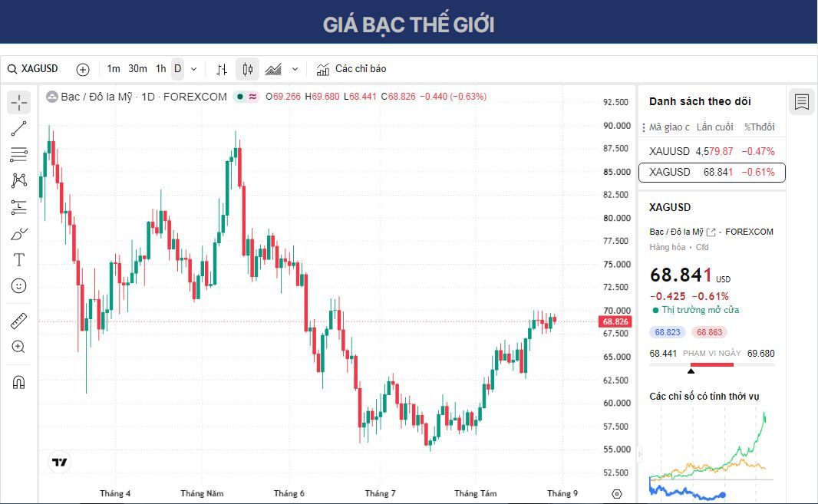Screen dimensions: 818x504
Task: Select the Fibonacci retracement tool
Action: [x=18, y=154]
